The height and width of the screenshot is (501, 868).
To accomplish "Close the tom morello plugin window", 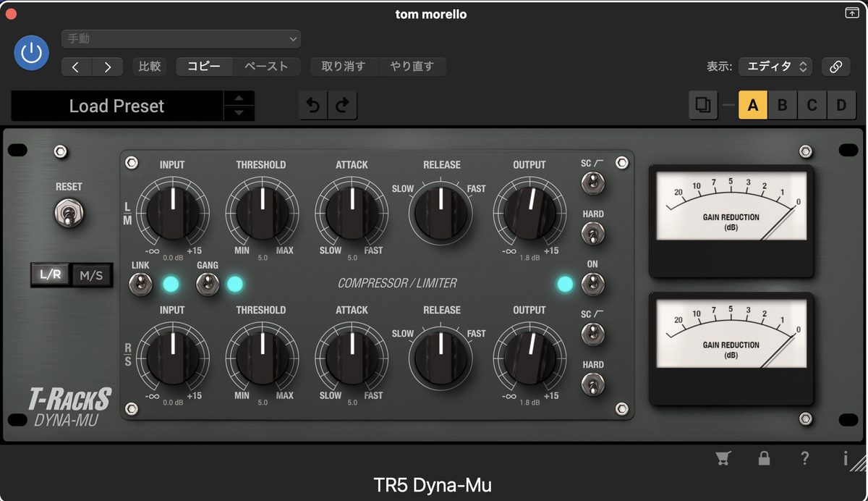I will [x=11, y=13].
